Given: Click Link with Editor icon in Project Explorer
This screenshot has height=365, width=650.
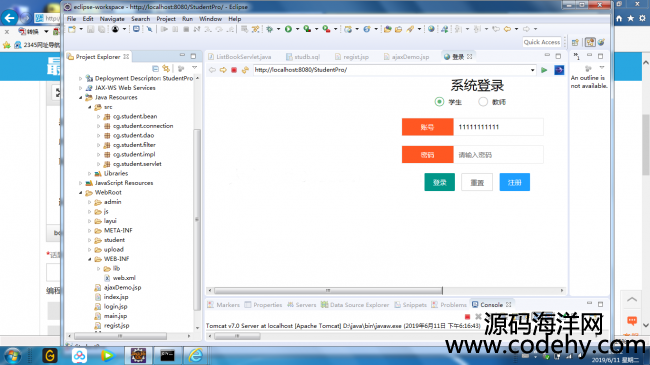Looking at the screenshot, I should (166, 68).
